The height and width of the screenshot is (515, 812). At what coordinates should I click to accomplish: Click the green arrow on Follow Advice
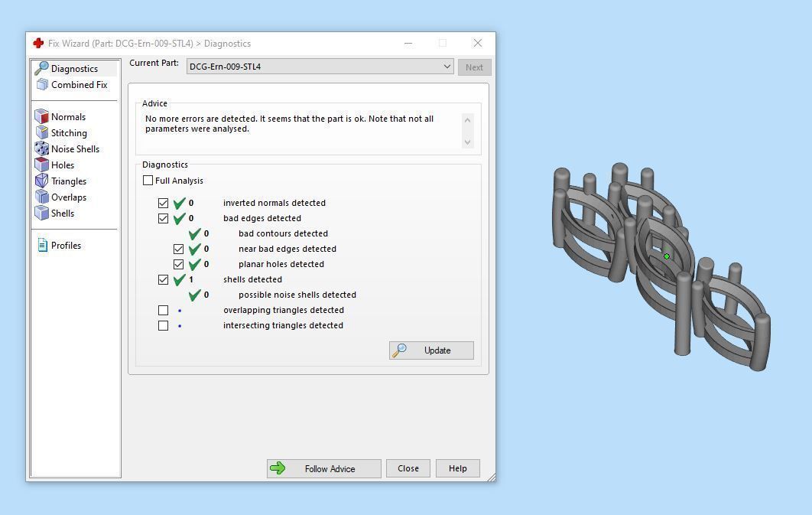278,468
